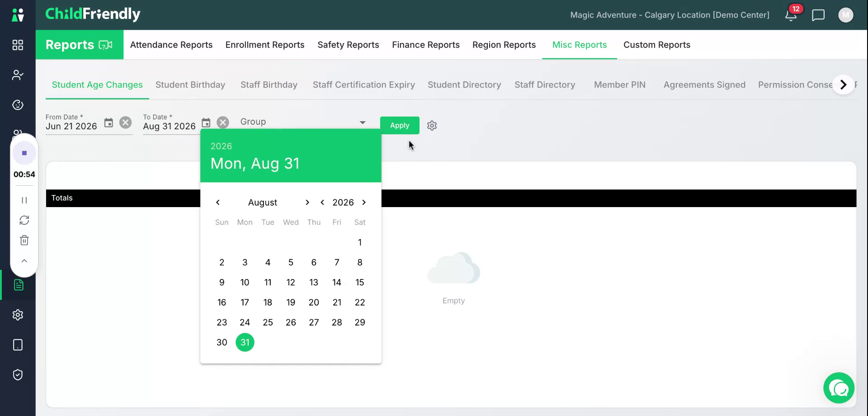
Task: Pause the recording timer
Action: pyautogui.click(x=24, y=200)
